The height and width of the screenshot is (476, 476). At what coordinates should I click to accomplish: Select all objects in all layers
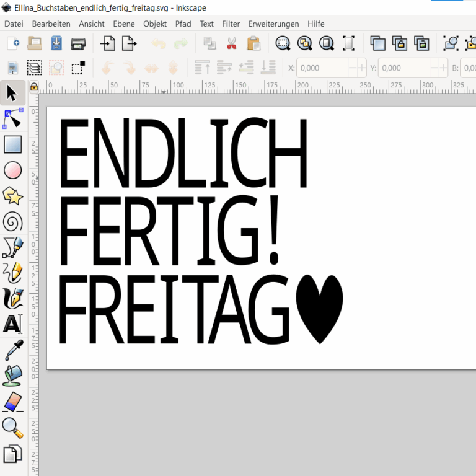[35, 68]
